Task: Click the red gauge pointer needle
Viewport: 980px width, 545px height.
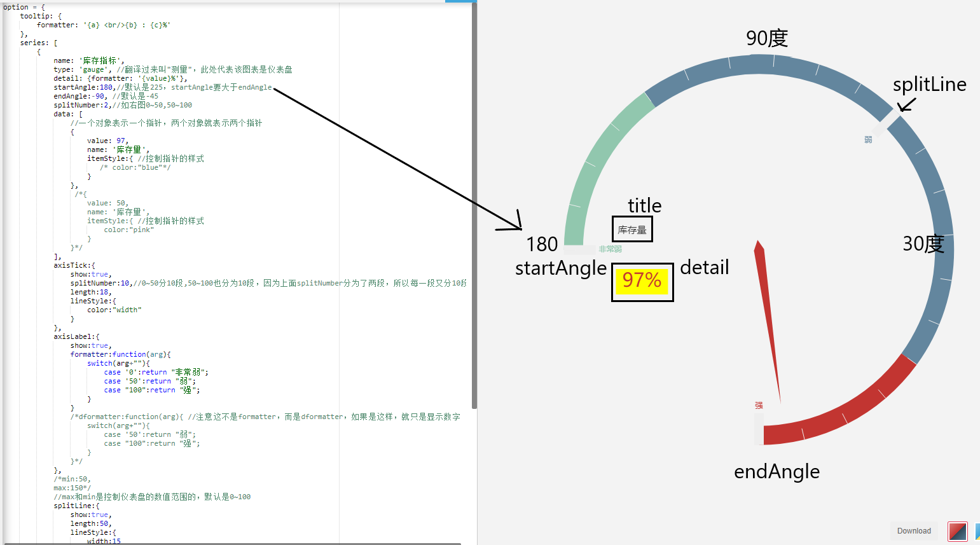Action: 768,321
